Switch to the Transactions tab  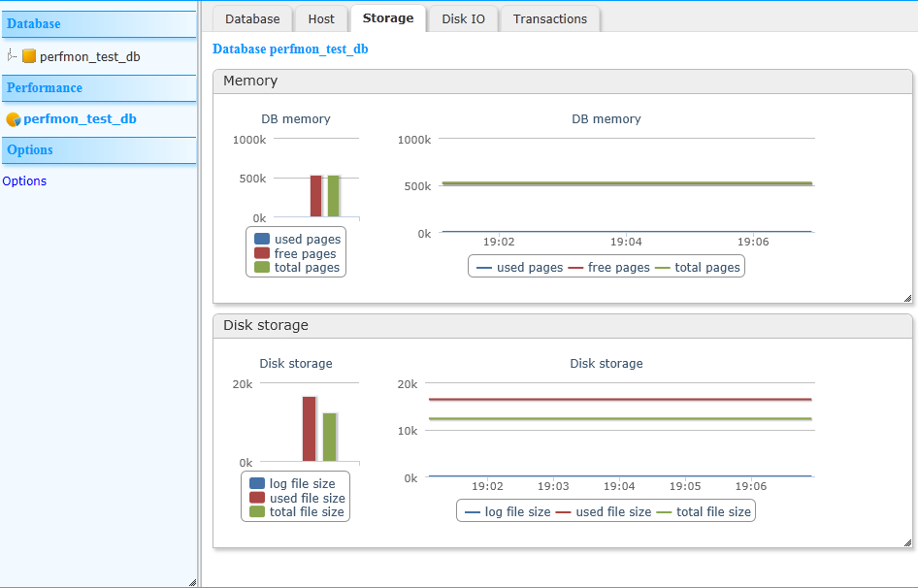[550, 18]
